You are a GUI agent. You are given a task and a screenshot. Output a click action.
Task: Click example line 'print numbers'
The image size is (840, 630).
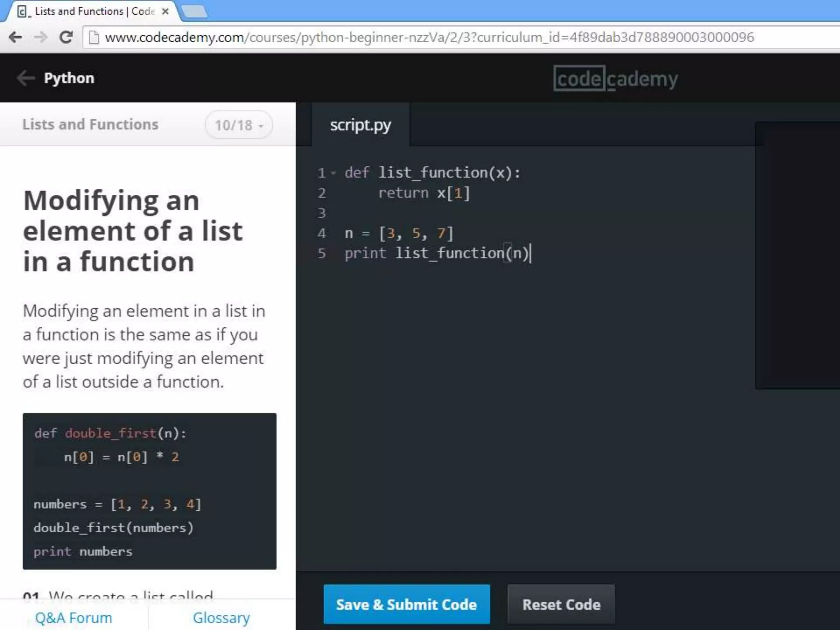click(83, 551)
